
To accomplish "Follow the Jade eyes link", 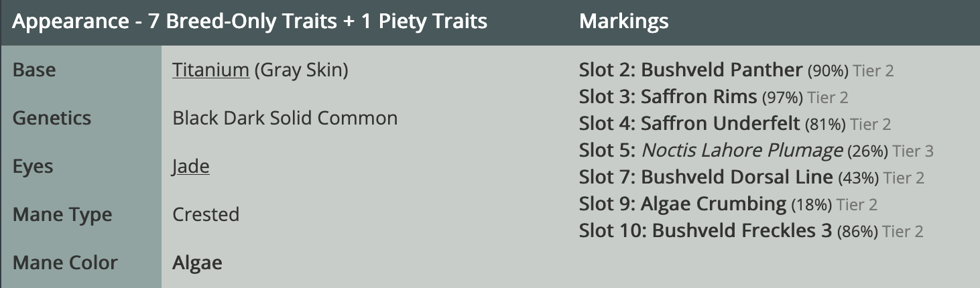I will tap(190, 167).
